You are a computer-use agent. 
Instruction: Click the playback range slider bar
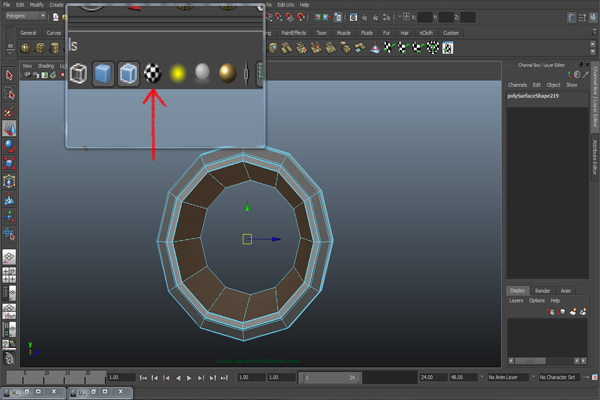[x=330, y=378]
